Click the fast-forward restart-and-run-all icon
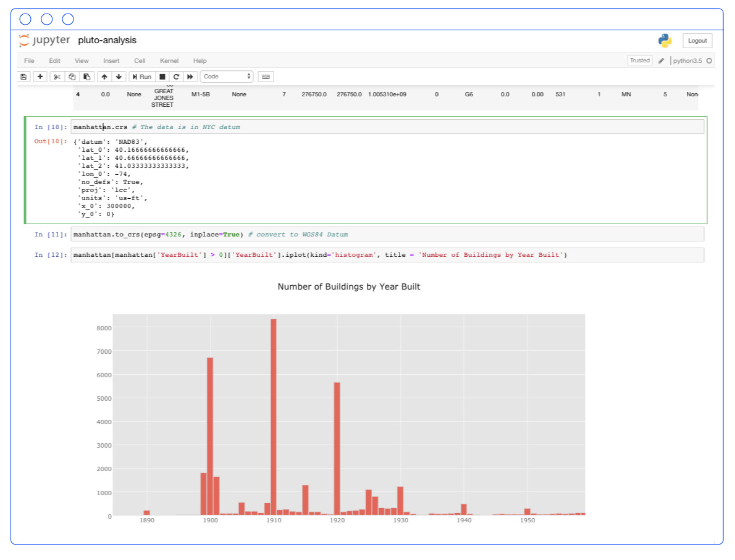Viewport: 735px width, 560px height. tap(190, 76)
